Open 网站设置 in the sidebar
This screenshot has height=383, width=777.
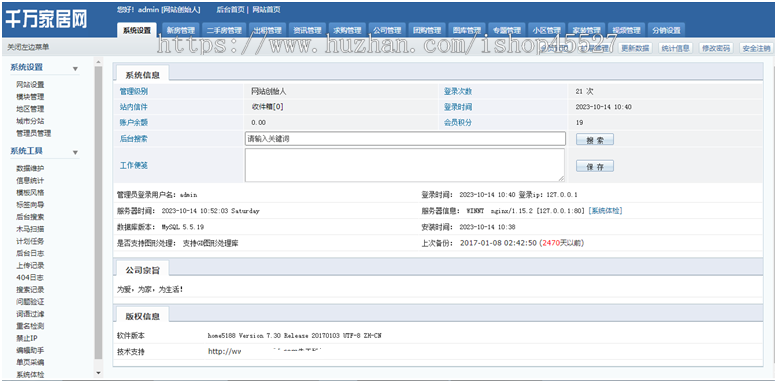pyautogui.click(x=30, y=85)
